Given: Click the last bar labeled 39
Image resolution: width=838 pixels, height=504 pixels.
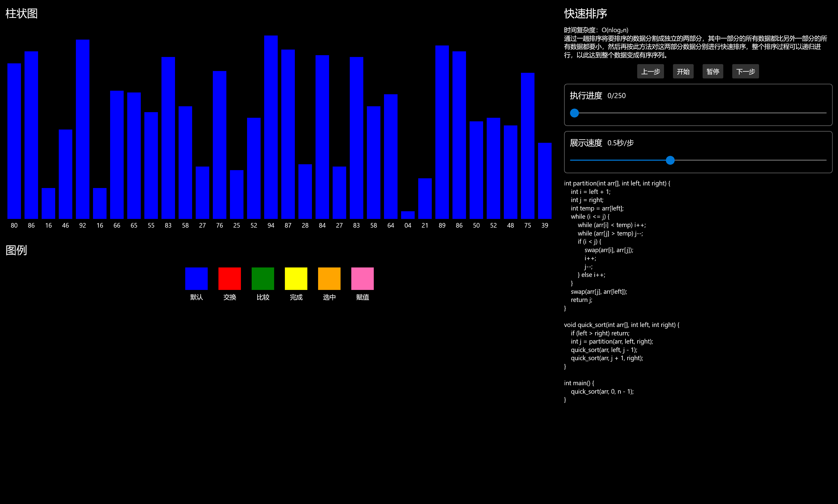Looking at the screenshot, I should click(x=544, y=181).
